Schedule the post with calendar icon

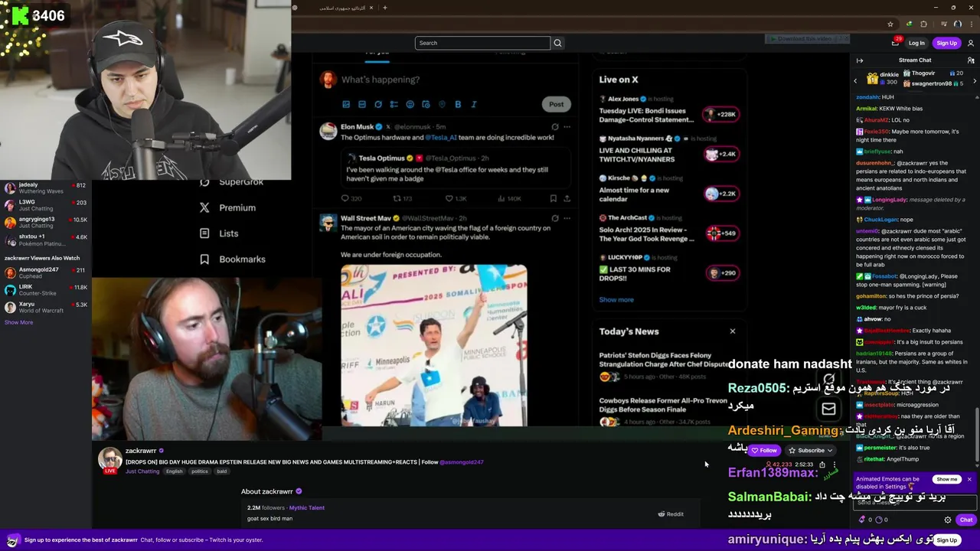(x=426, y=104)
